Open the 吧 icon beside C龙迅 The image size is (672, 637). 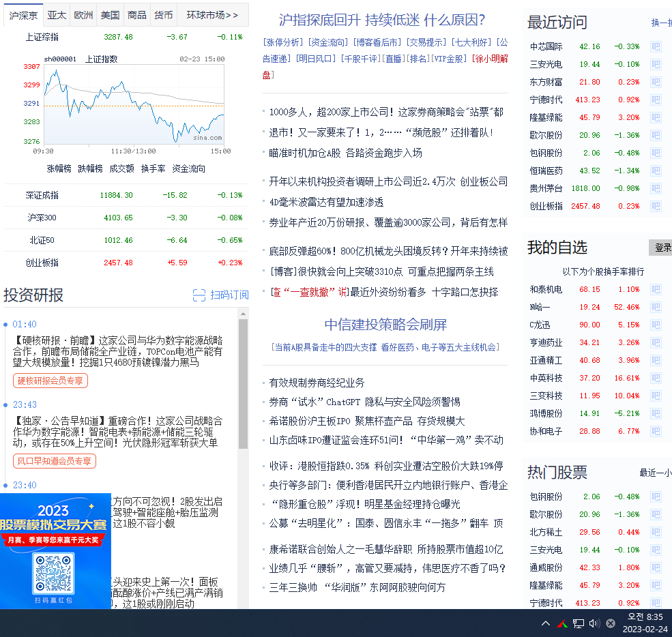tap(656, 325)
